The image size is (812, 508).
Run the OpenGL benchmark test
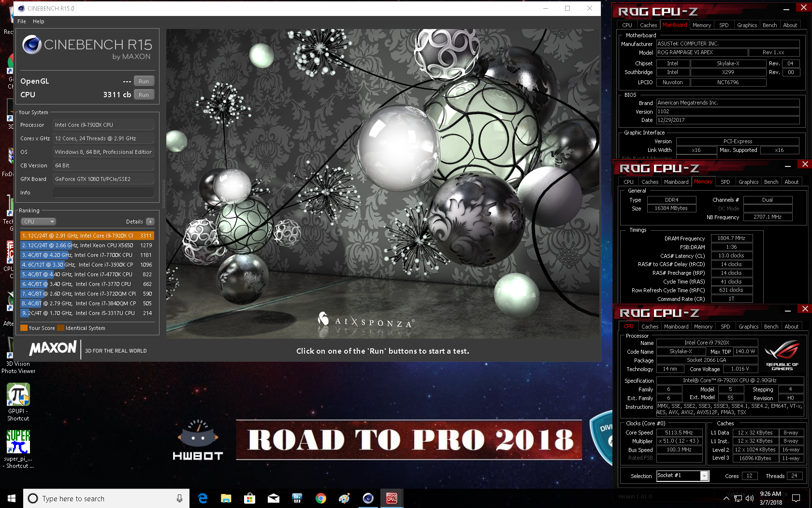pyautogui.click(x=144, y=81)
